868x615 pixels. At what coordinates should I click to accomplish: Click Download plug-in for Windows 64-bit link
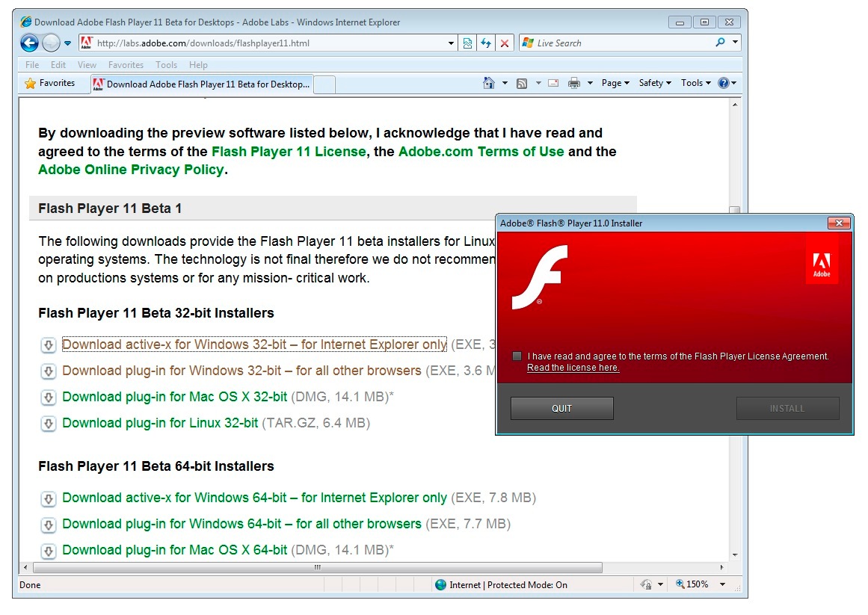pos(241,524)
